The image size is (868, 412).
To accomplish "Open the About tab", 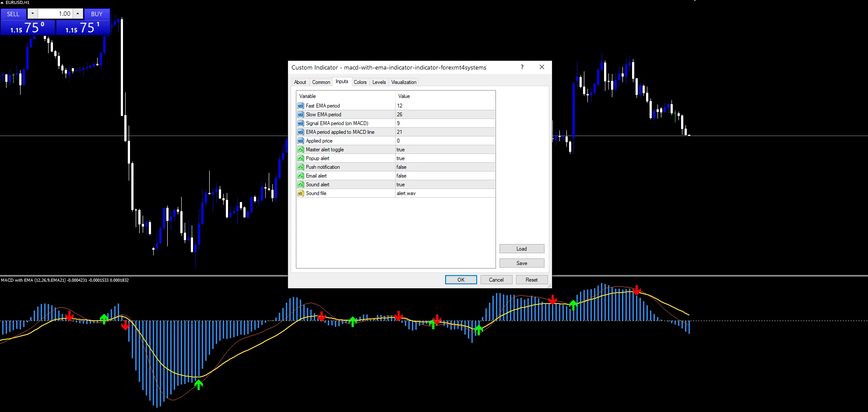I will 300,82.
